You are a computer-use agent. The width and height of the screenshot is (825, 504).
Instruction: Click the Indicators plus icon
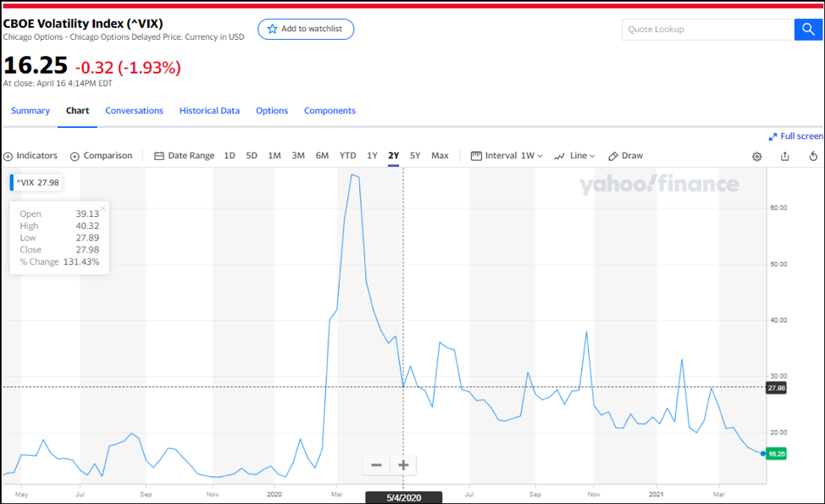tap(8, 156)
